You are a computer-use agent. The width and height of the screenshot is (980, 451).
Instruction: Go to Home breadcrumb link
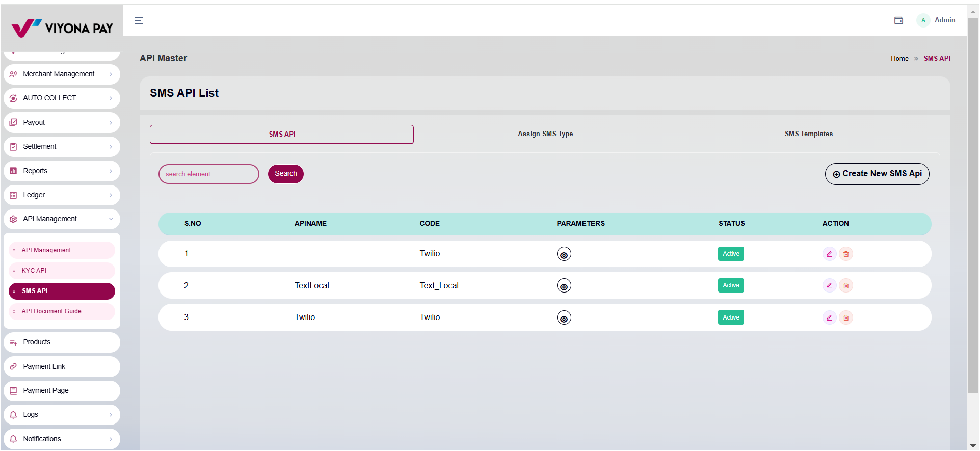click(x=899, y=59)
